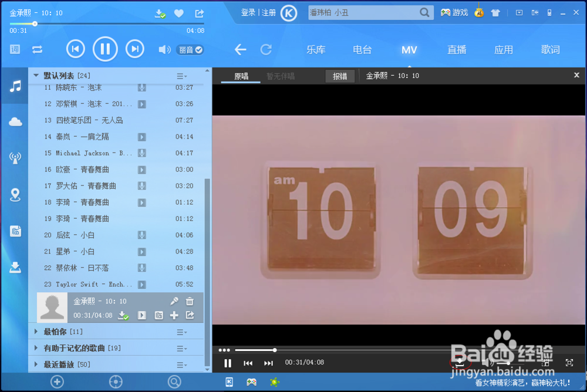Switch to the 乐库 tab
The height and width of the screenshot is (392, 587).
click(x=316, y=49)
